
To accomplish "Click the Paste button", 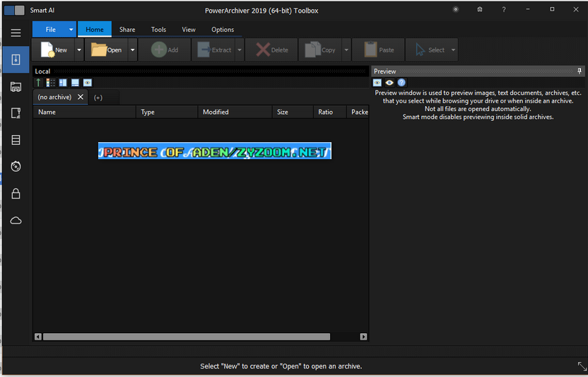I will (378, 50).
